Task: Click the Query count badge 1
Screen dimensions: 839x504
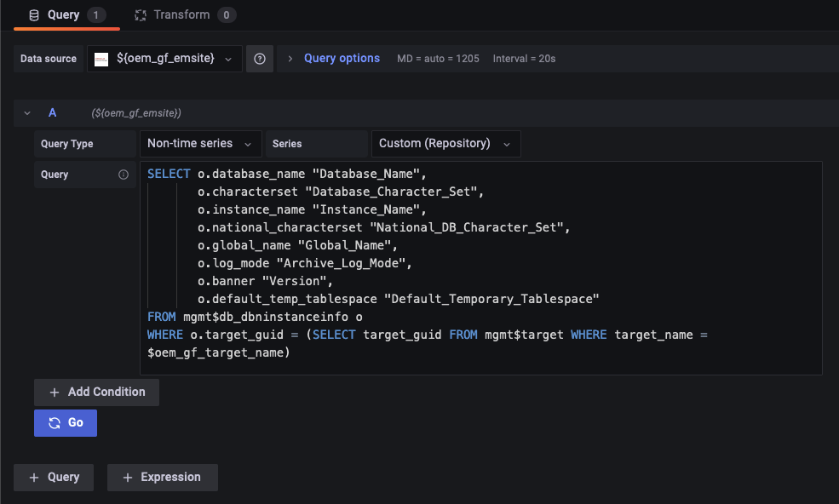Action: [x=96, y=15]
